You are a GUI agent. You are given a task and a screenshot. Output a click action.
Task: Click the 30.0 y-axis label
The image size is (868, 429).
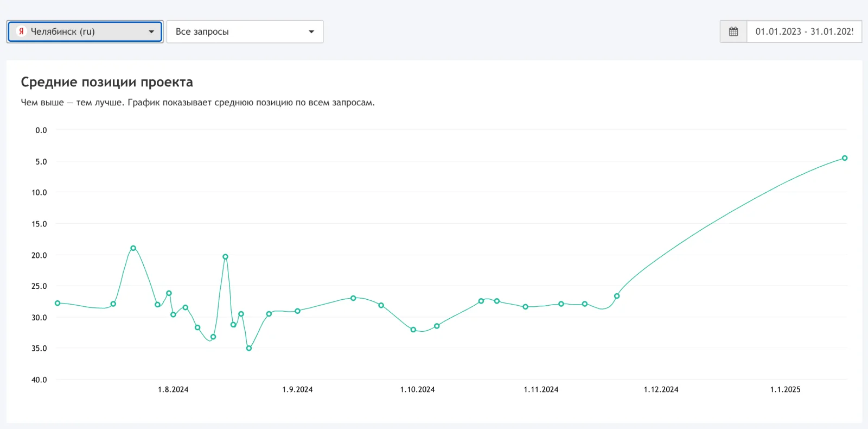pyautogui.click(x=39, y=318)
